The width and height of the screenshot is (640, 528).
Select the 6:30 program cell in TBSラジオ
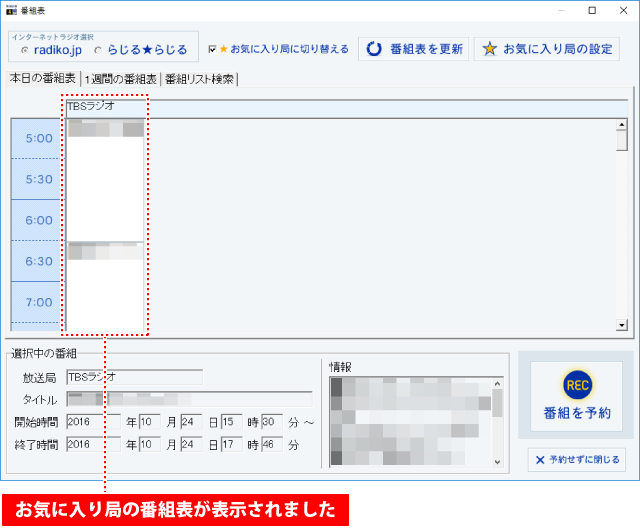coord(105,286)
